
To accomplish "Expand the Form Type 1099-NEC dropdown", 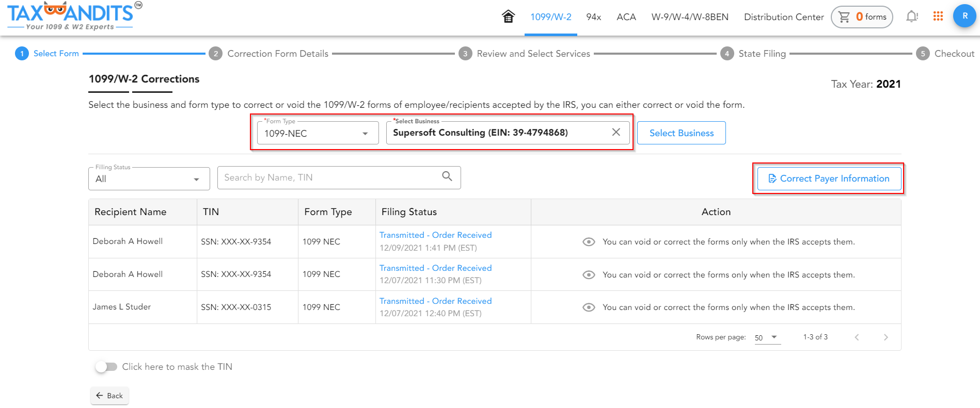I will point(318,133).
